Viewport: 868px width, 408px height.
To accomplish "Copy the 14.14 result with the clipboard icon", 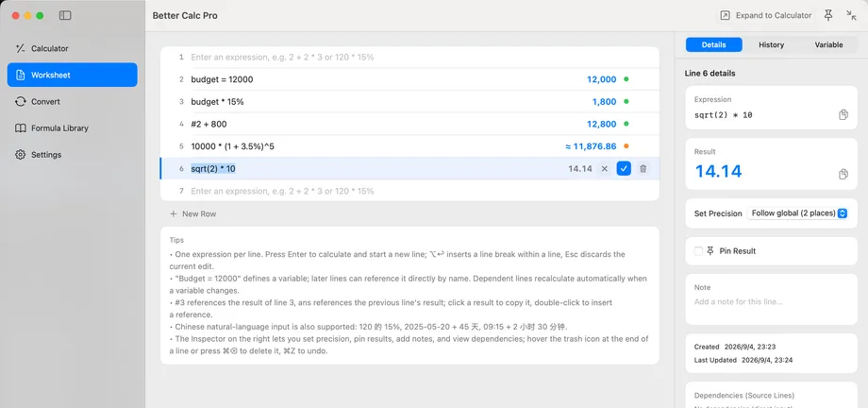I will (x=843, y=174).
